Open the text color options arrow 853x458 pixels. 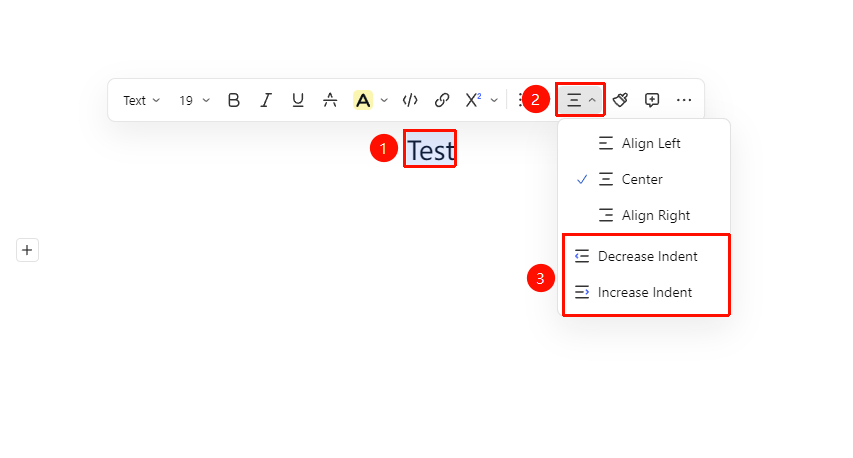pos(384,100)
